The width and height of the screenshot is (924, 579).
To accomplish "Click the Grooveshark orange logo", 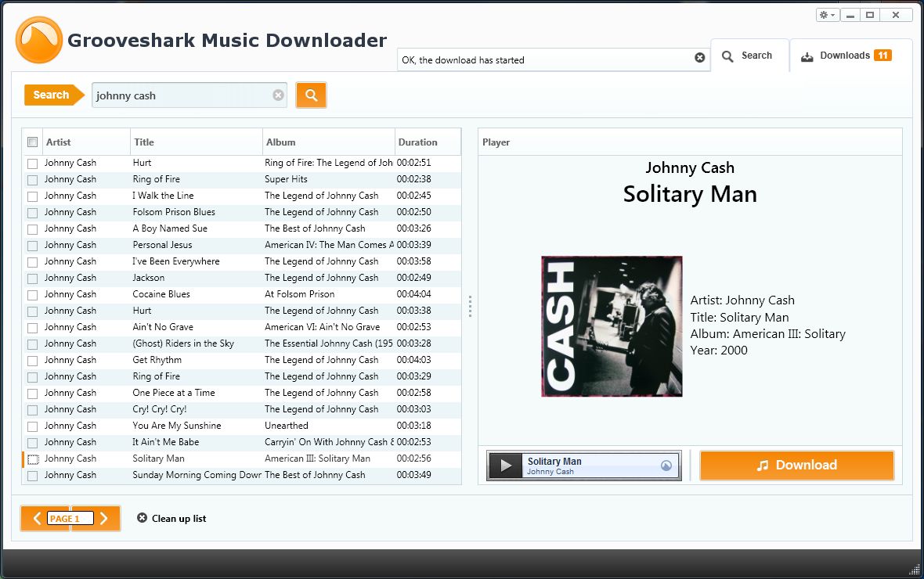I will (39, 39).
